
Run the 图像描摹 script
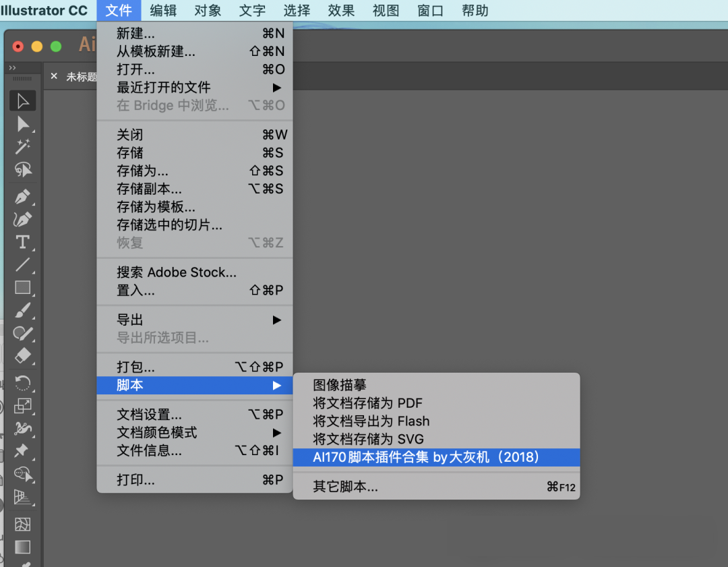click(x=436, y=385)
